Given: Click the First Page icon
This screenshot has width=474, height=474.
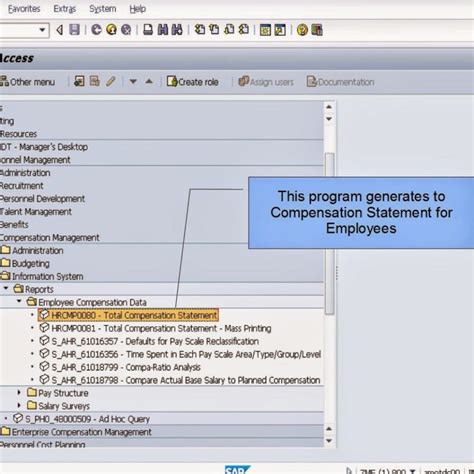Looking at the screenshot, I should tap(200, 30).
